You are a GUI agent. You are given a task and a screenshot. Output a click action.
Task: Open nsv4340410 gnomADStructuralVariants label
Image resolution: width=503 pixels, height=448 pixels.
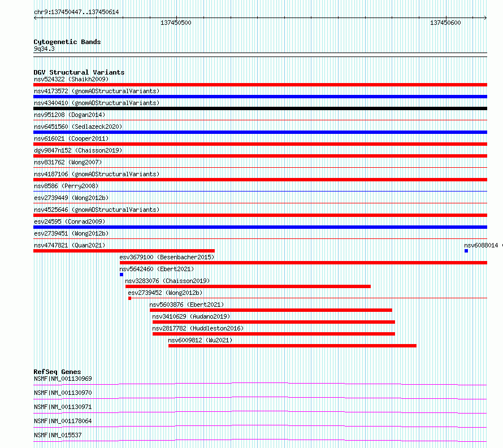(x=97, y=103)
